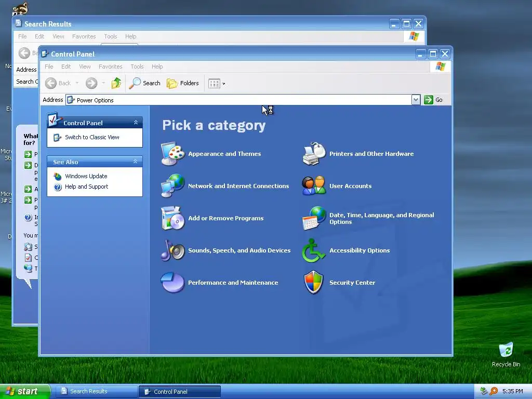This screenshot has height=399, width=532.
Task: Click the magnifier search tray icon
Action: 494,391
